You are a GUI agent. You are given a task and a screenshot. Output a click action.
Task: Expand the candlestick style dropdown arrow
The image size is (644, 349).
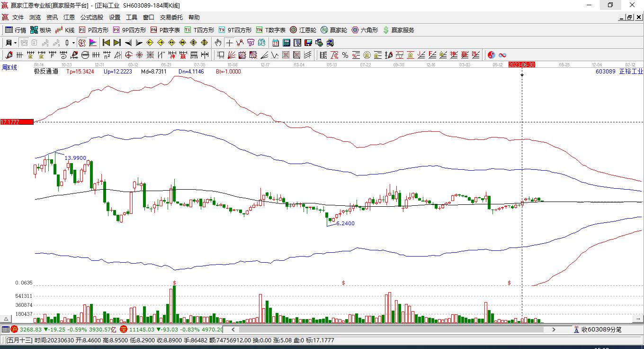coord(73,43)
